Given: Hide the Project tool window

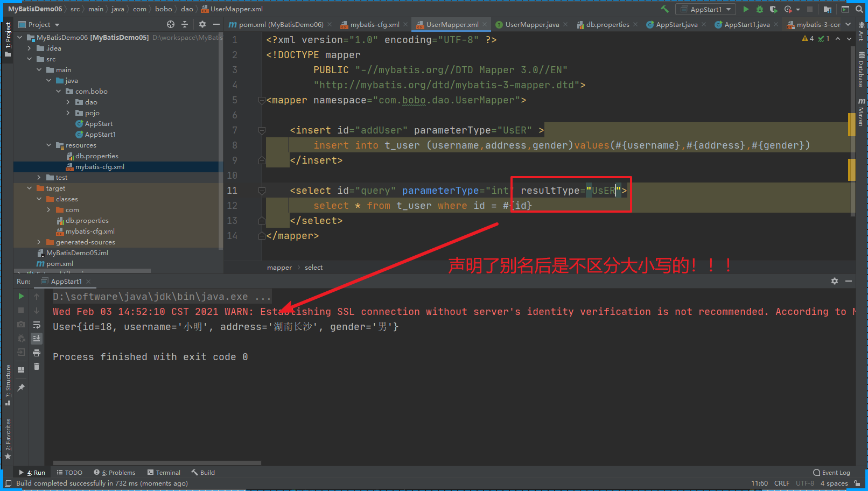Looking at the screenshot, I should coord(216,24).
